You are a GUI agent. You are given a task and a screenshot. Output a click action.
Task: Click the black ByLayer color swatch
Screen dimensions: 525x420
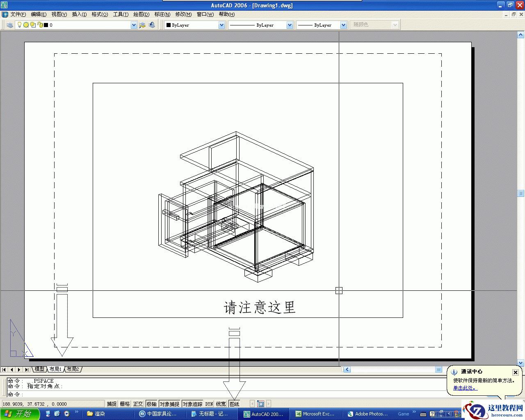169,25
